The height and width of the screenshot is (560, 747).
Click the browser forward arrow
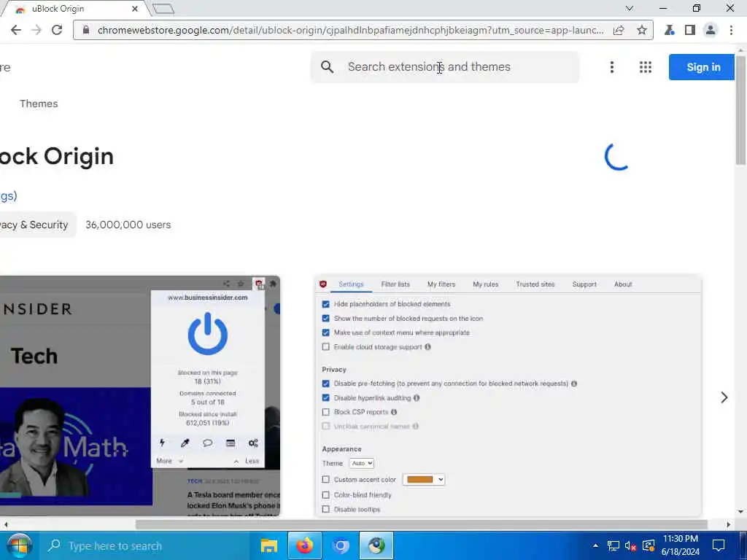[x=36, y=30]
